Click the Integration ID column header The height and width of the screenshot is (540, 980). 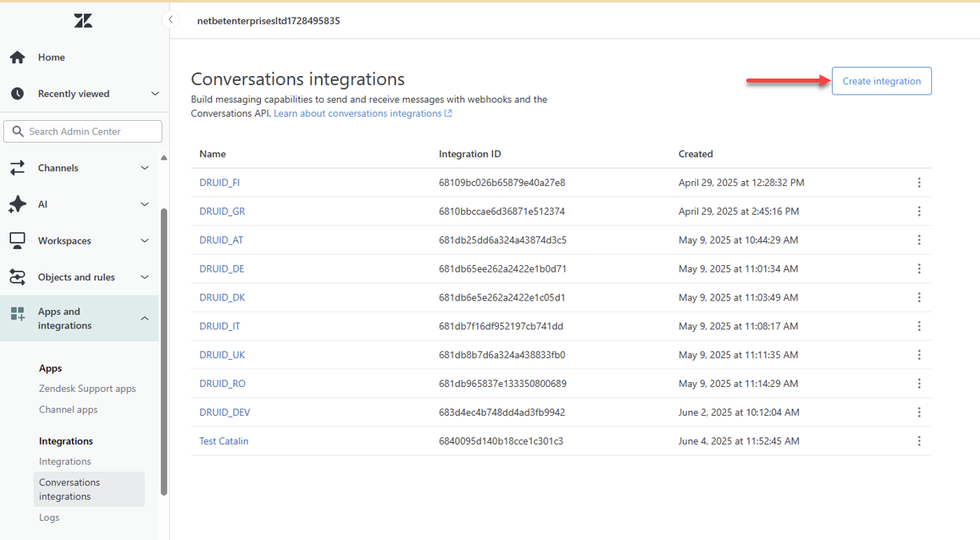(x=470, y=154)
